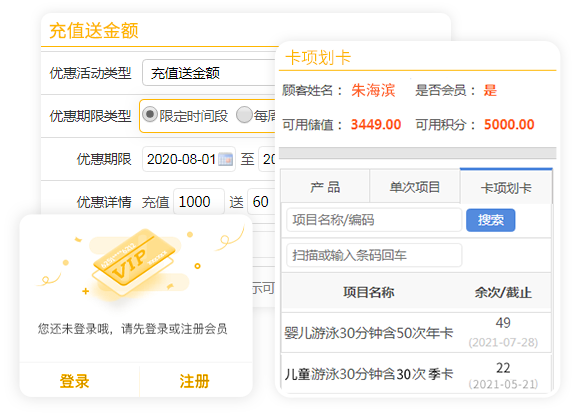
Task: Click the 充值 amount field showing 1000
Action: tap(199, 202)
